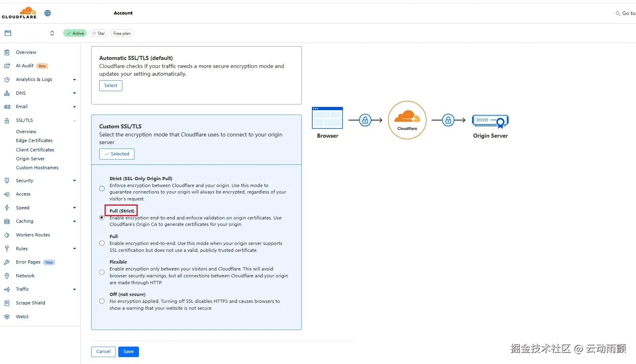This screenshot has height=364, width=636.
Task: Select Strict (SSL-Only Origin Pull) radio
Action: click(x=102, y=189)
